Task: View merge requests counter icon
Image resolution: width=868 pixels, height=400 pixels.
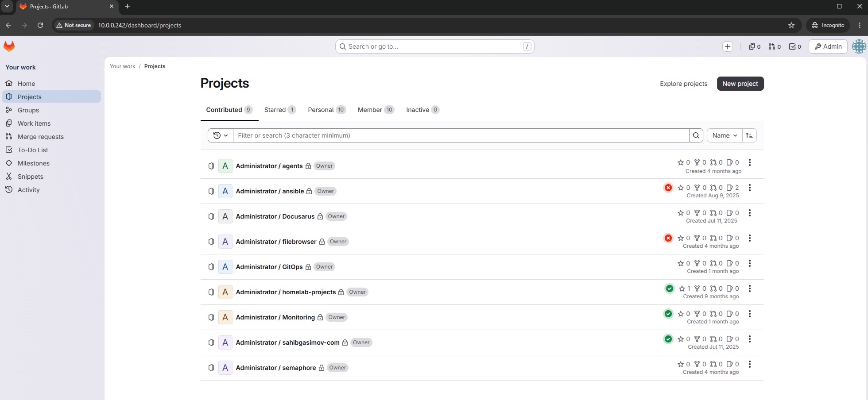Action: tap(775, 46)
